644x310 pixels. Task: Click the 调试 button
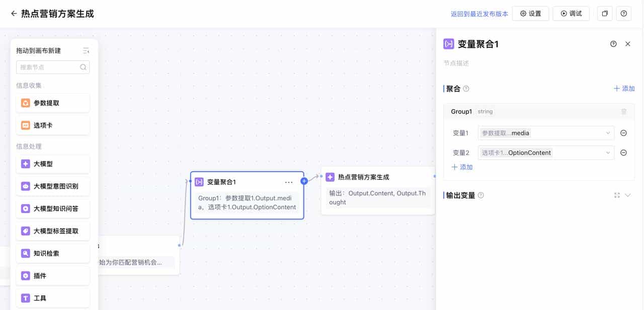571,14
